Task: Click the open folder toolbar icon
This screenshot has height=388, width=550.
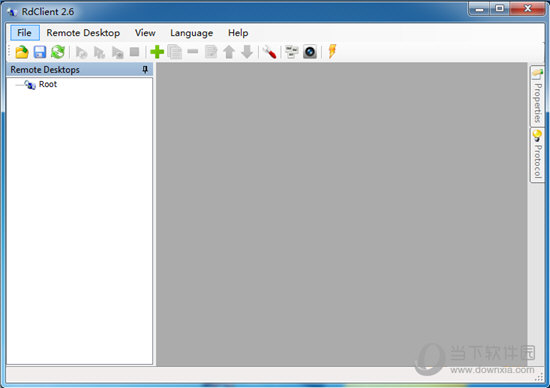Action: pos(22,52)
